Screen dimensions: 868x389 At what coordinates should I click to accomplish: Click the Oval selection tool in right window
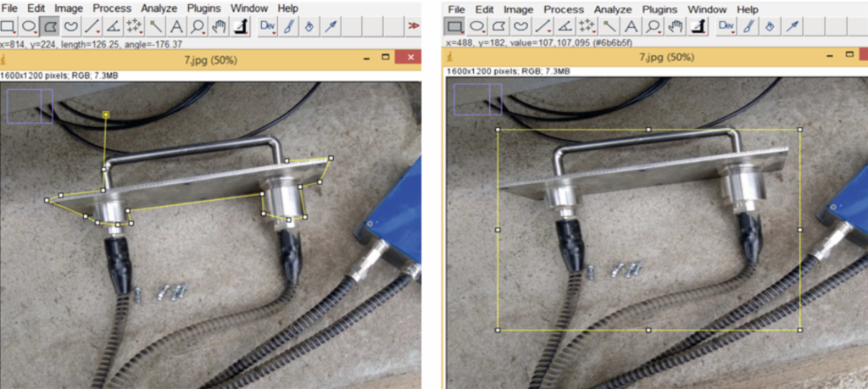pos(477,27)
